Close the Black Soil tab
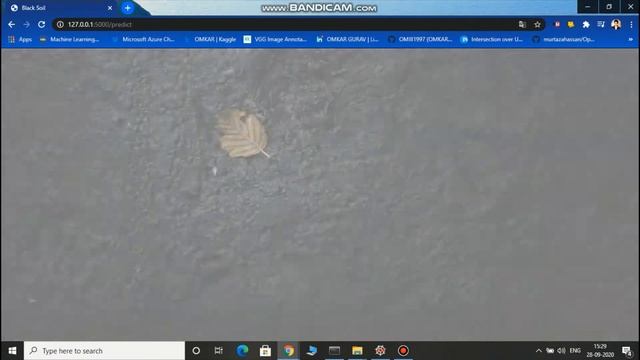 (x=110, y=8)
